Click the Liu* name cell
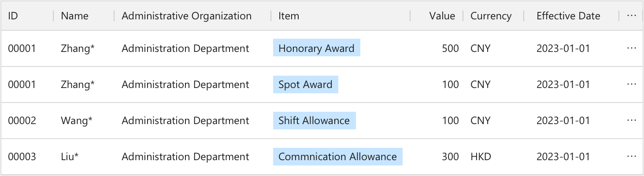Screen dimensions: 644x176 (70, 156)
